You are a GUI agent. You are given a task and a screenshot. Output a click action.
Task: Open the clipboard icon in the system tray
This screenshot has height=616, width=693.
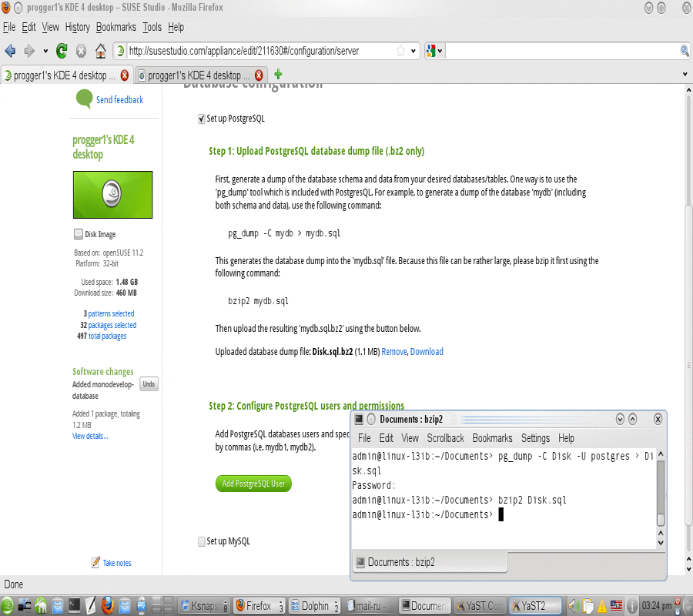(x=588, y=605)
